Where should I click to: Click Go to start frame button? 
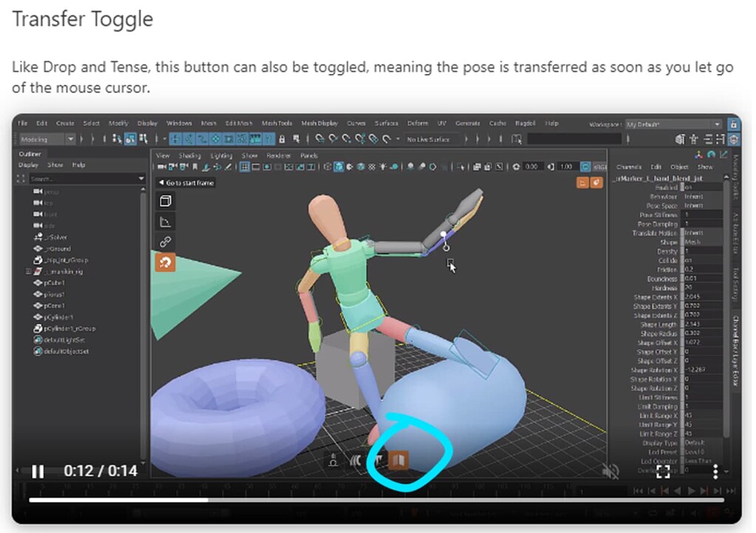pyautogui.click(x=186, y=183)
